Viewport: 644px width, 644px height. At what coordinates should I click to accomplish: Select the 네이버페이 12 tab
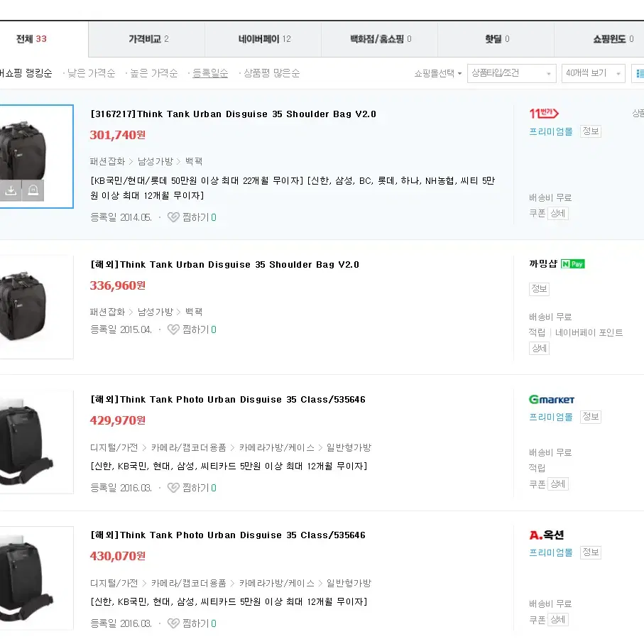[263, 39]
